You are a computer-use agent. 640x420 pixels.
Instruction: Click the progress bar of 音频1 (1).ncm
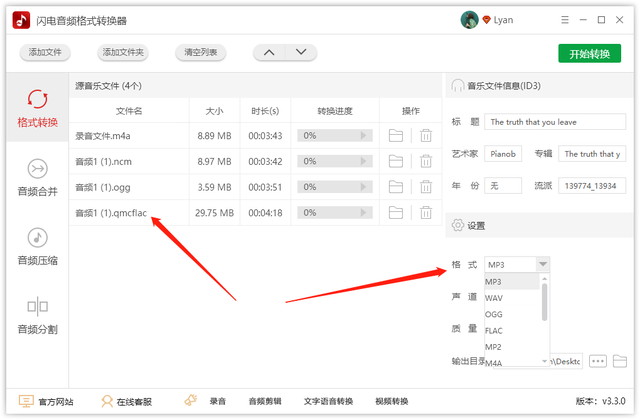point(335,161)
